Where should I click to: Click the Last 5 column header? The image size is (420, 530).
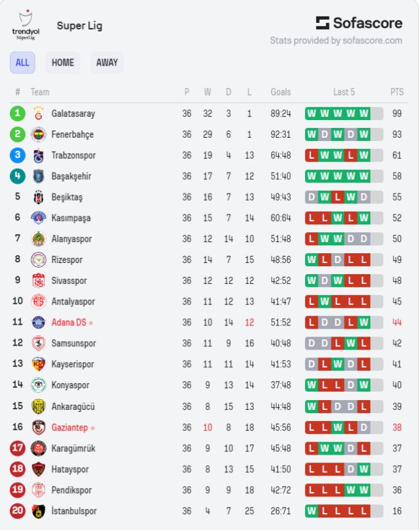[344, 92]
